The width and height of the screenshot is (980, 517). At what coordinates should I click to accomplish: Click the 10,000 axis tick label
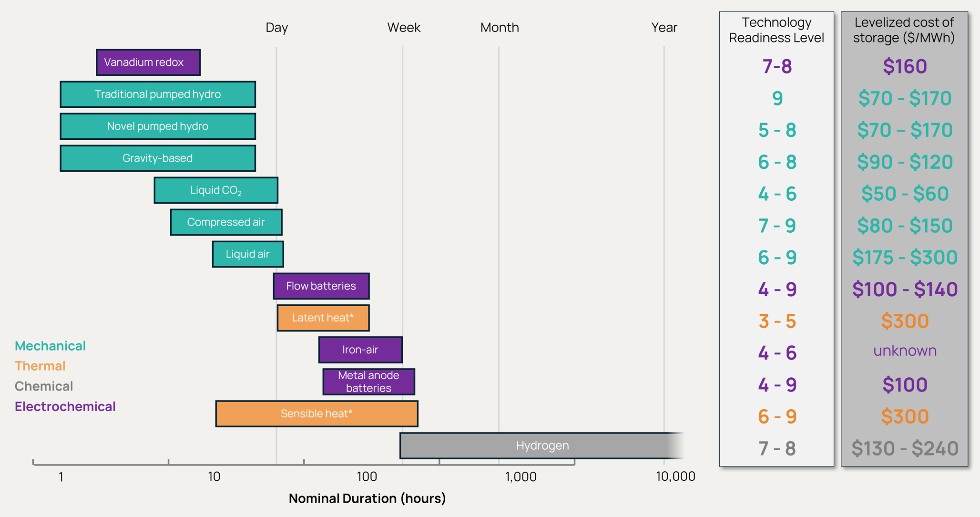[x=676, y=477]
